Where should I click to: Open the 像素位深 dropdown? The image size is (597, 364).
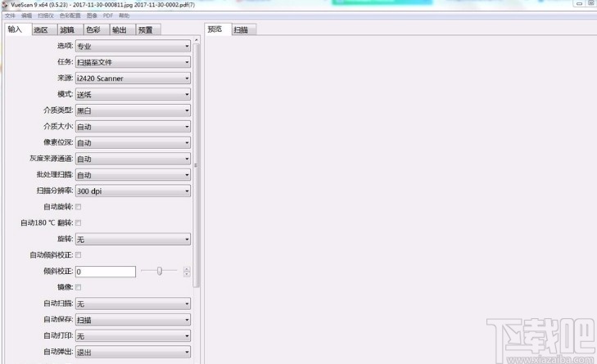click(133, 142)
